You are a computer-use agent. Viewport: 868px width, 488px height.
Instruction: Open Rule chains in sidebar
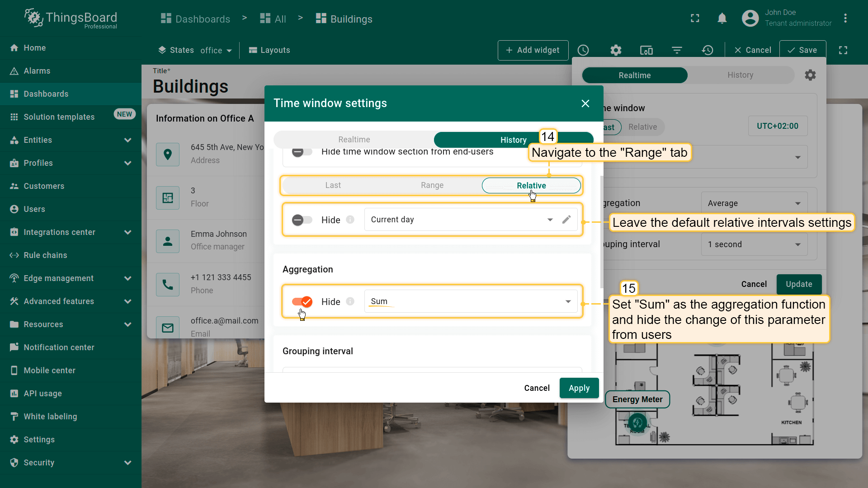[45, 255]
